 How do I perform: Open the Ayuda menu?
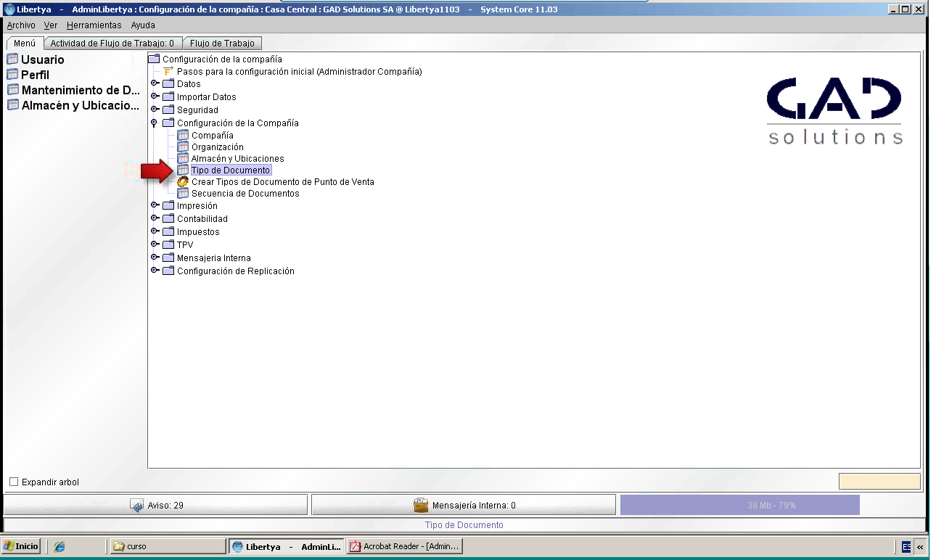coord(143,25)
